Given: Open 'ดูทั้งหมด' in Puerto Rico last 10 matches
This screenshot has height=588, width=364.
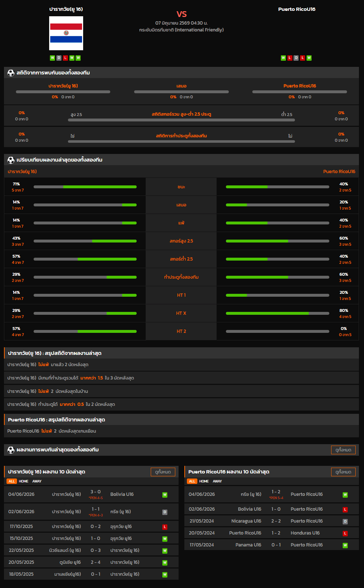Looking at the screenshot, I should click(343, 472).
